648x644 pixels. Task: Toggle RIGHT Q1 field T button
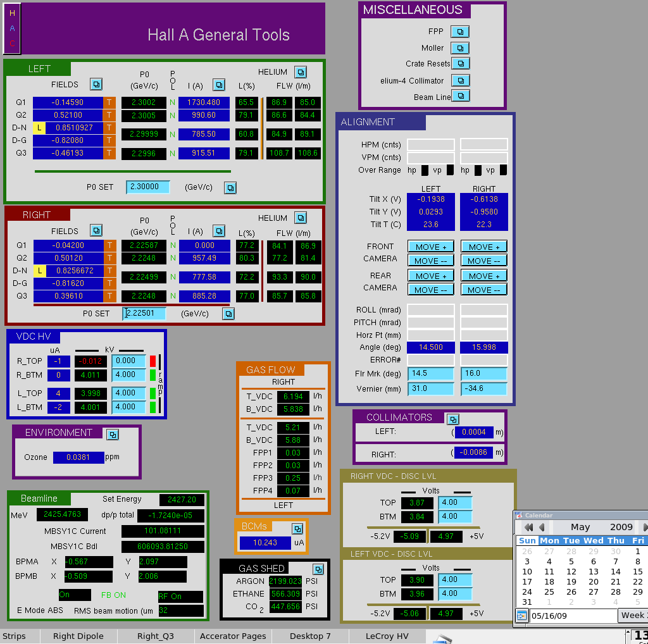109,245
